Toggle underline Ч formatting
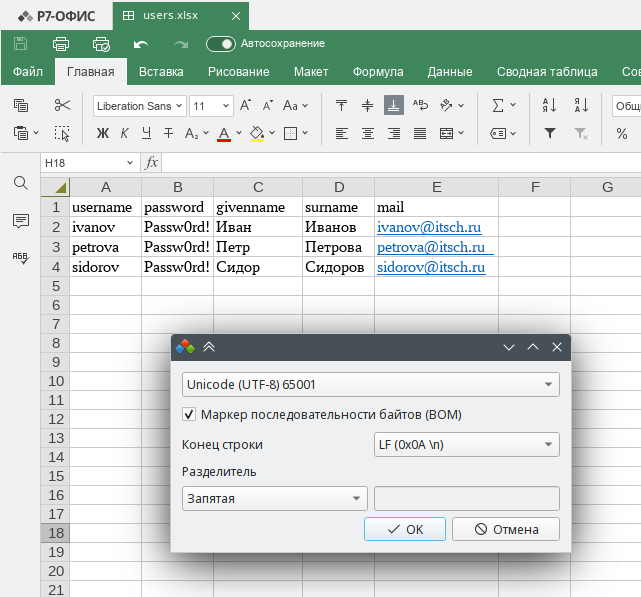This screenshot has height=597, width=641. [x=146, y=133]
